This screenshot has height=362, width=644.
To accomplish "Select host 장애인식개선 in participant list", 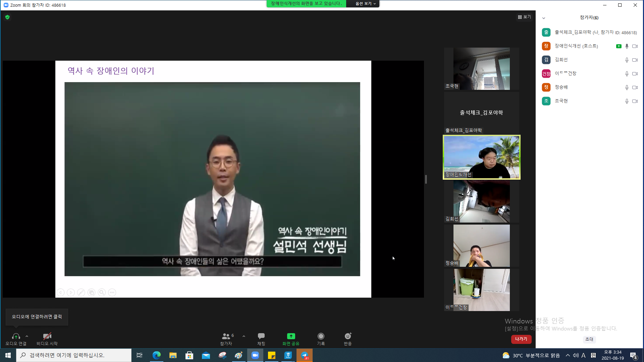I will [590, 46].
